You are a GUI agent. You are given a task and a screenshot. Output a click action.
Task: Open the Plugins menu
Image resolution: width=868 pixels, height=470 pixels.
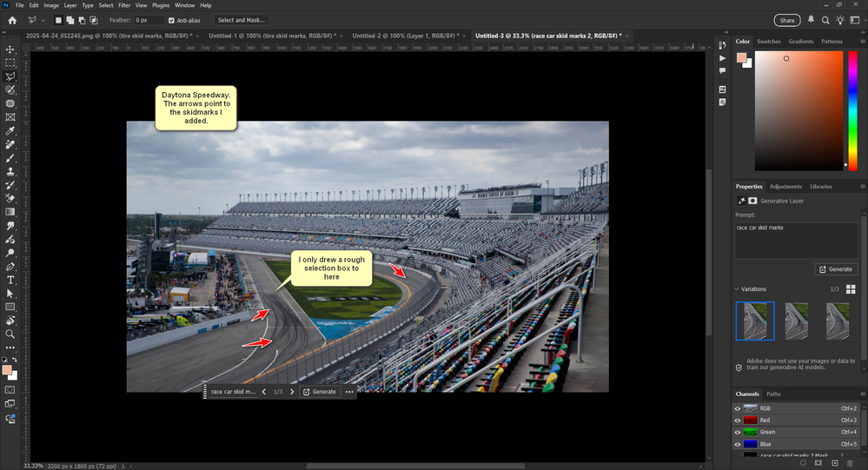[161, 5]
